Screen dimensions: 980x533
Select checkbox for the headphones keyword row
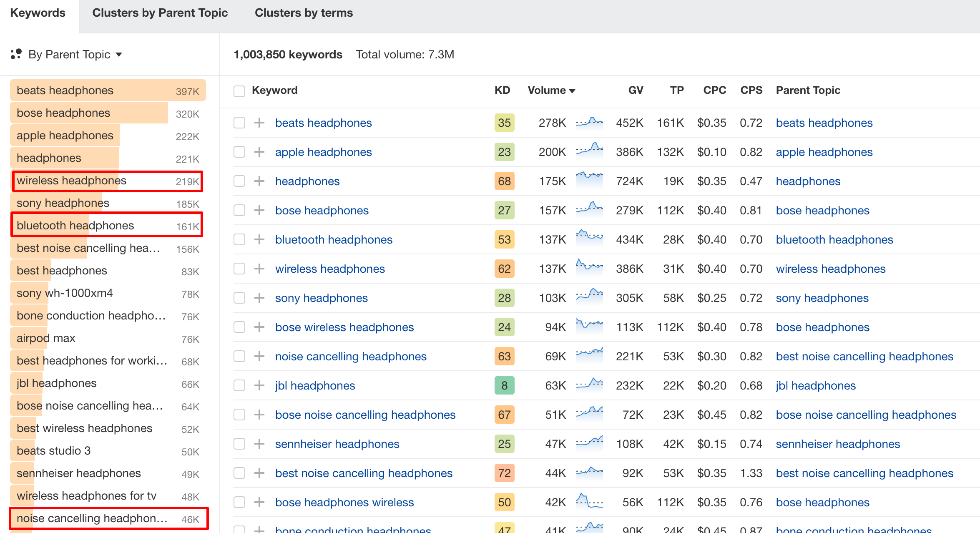click(x=239, y=181)
